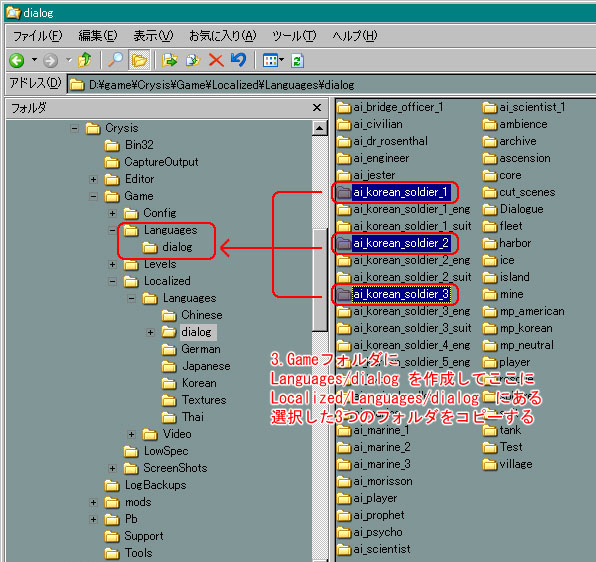Screen dimensions: 596x562
Task: Open the ファイル(F) menu
Action: [x=37, y=36]
